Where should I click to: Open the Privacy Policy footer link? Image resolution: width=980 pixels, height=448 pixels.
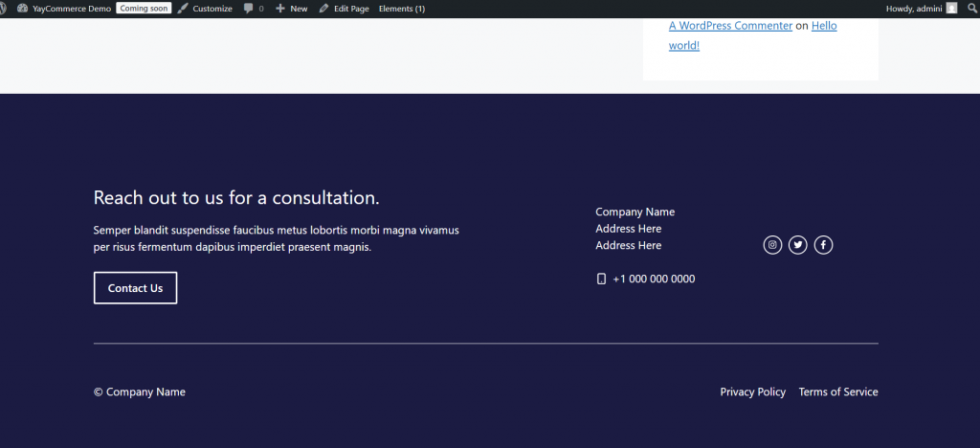[x=752, y=392]
